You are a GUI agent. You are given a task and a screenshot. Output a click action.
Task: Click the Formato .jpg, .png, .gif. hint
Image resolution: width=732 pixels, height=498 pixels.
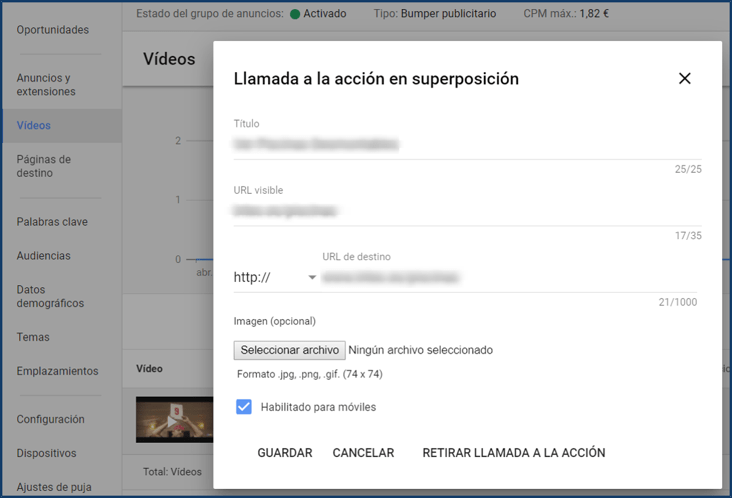[310, 374]
